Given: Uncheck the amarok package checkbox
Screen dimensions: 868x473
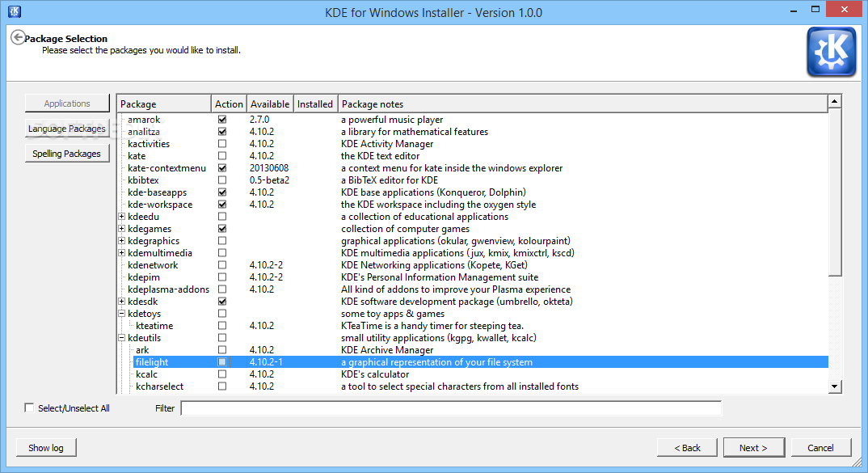Looking at the screenshot, I should (222, 119).
